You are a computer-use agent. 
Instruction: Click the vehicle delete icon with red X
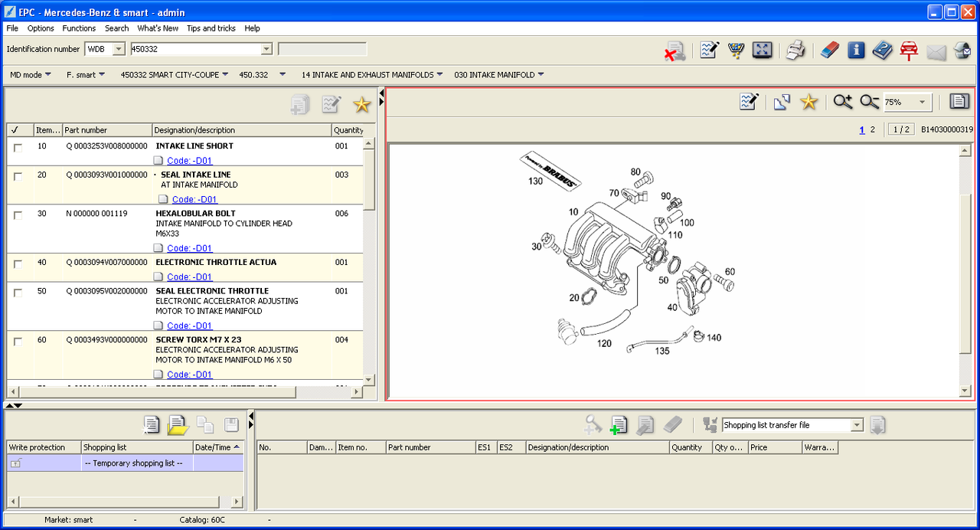coord(675,51)
